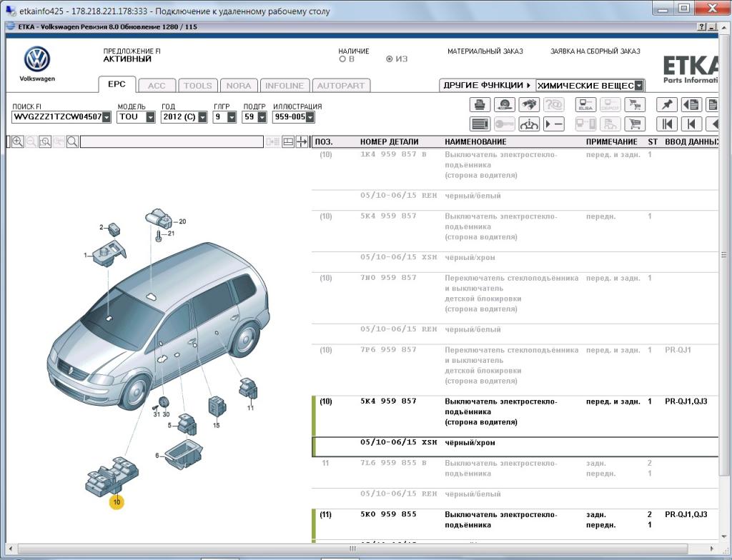This screenshot has width=732, height=560.
Task: Jump to first record double-bar icon
Action: point(667,124)
